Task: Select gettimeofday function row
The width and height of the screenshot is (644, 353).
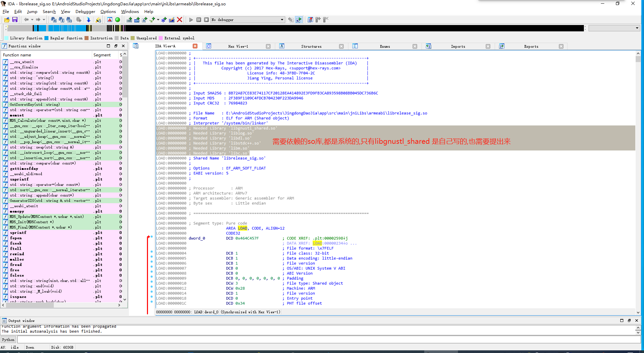Action: point(62,168)
